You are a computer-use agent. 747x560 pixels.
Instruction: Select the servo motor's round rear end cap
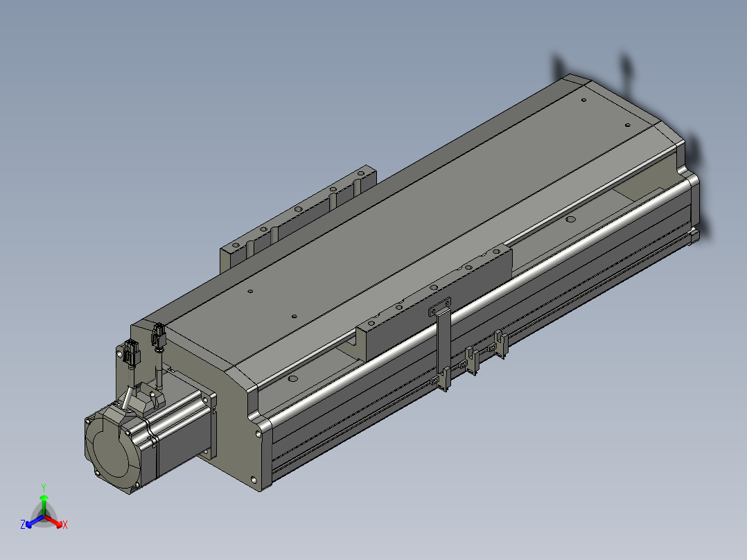click(112, 450)
